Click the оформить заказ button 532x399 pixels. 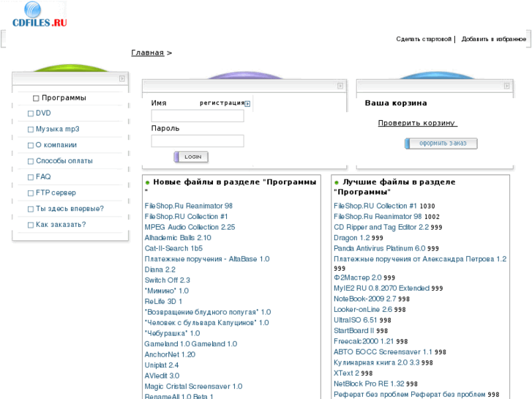coord(441,143)
